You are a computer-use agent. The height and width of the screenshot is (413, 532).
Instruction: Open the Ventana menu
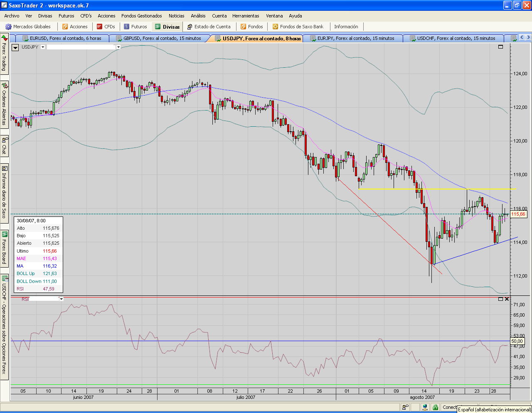pos(274,16)
